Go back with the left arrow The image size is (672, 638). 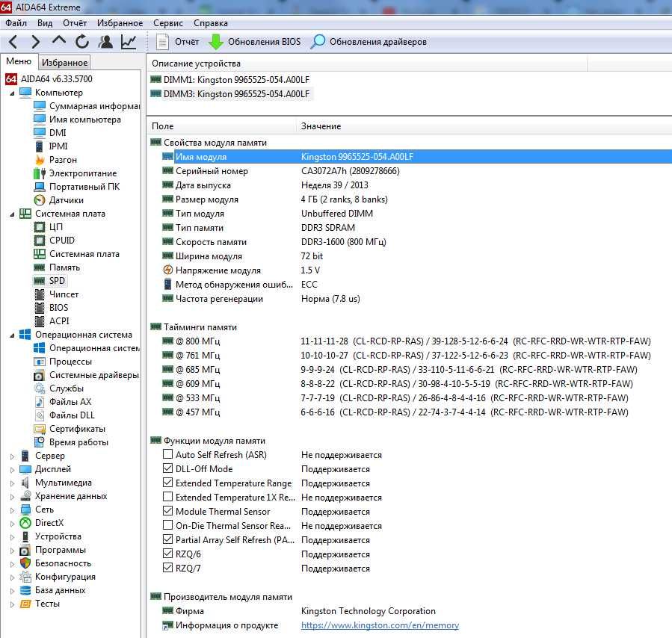point(13,42)
